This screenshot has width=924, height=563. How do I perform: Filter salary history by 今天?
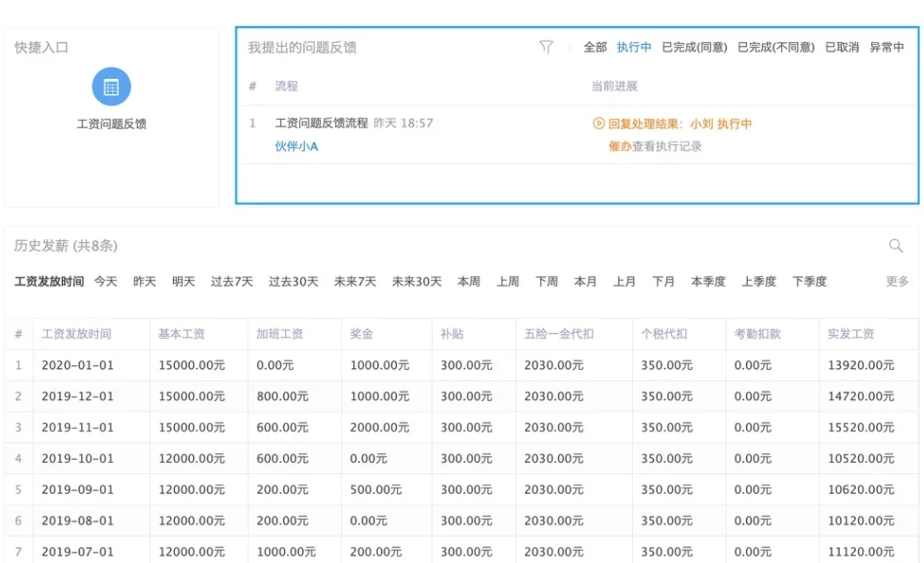105,281
